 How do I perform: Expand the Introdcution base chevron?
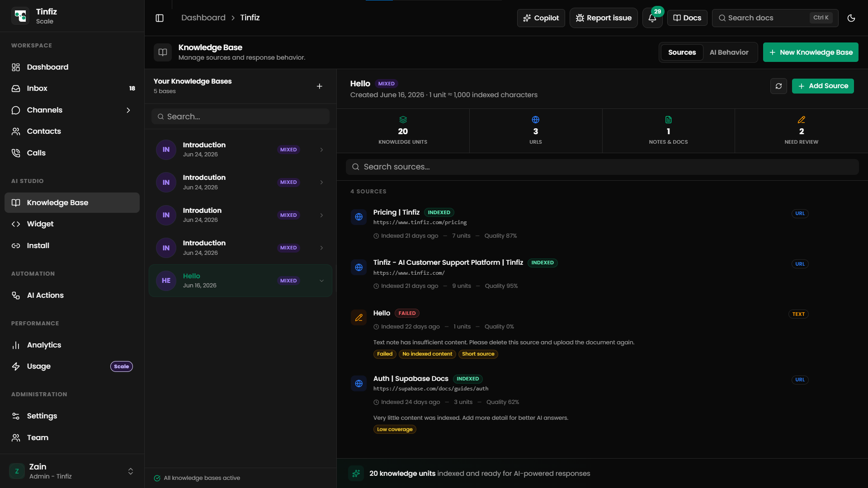tap(321, 183)
